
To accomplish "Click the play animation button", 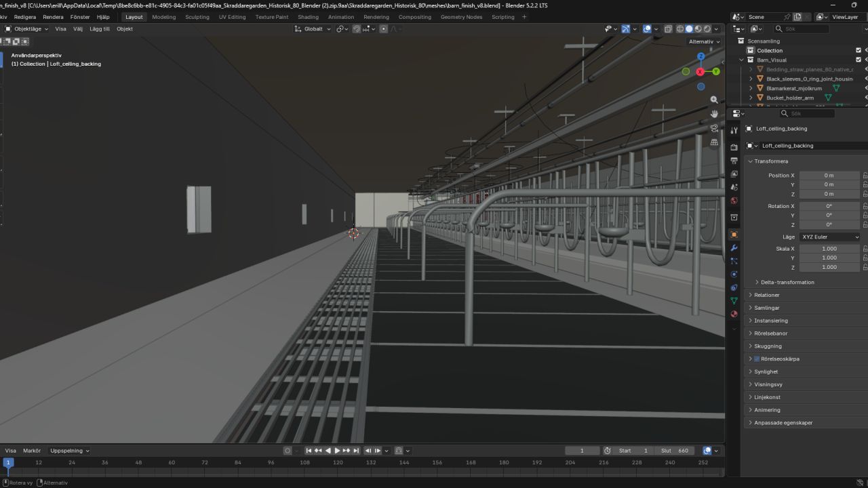I will coord(337,451).
